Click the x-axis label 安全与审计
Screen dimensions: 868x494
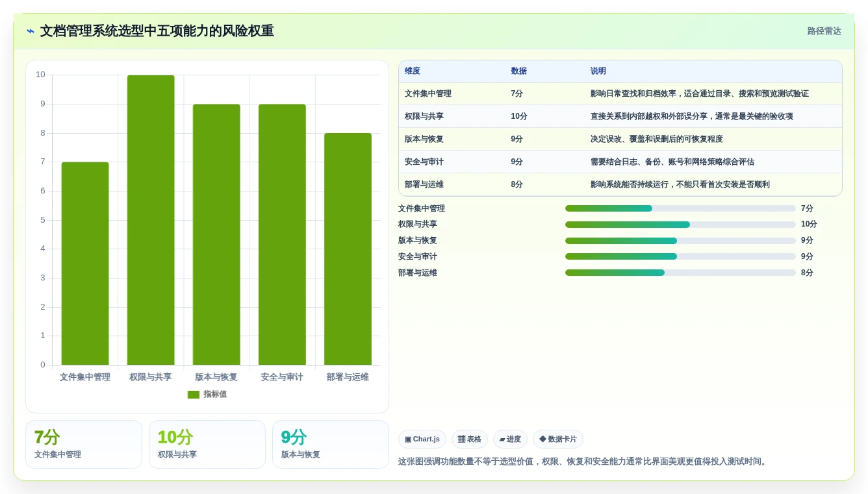click(x=282, y=377)
